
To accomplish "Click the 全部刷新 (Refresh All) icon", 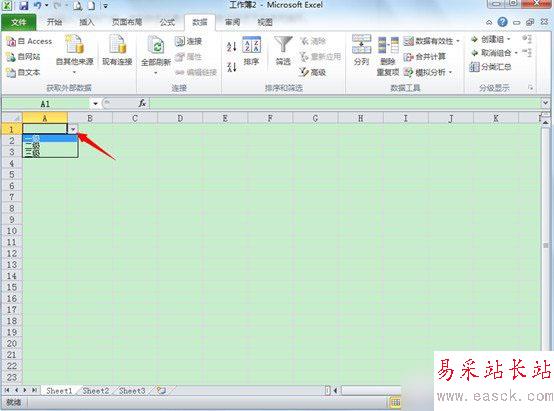I will (156, 46).
